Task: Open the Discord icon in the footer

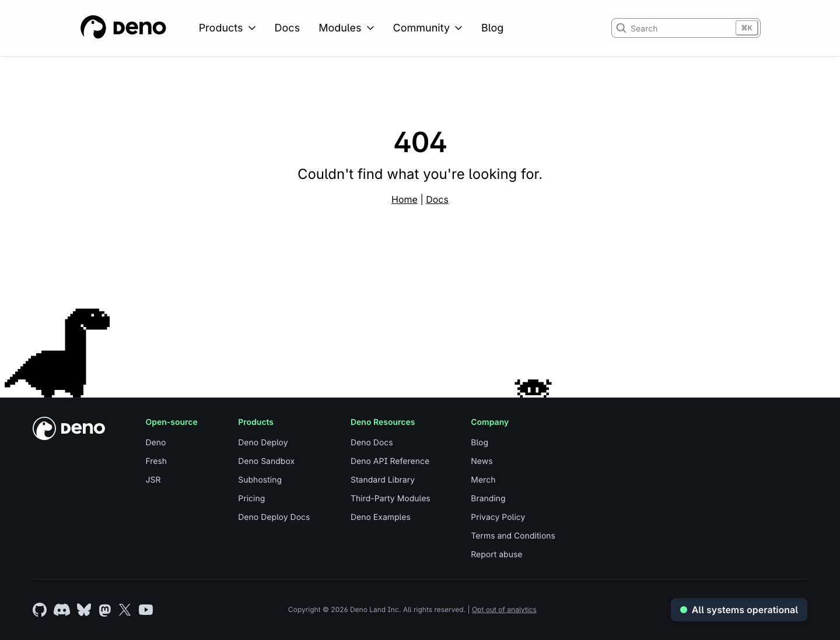Action: [x=62, y=610]
